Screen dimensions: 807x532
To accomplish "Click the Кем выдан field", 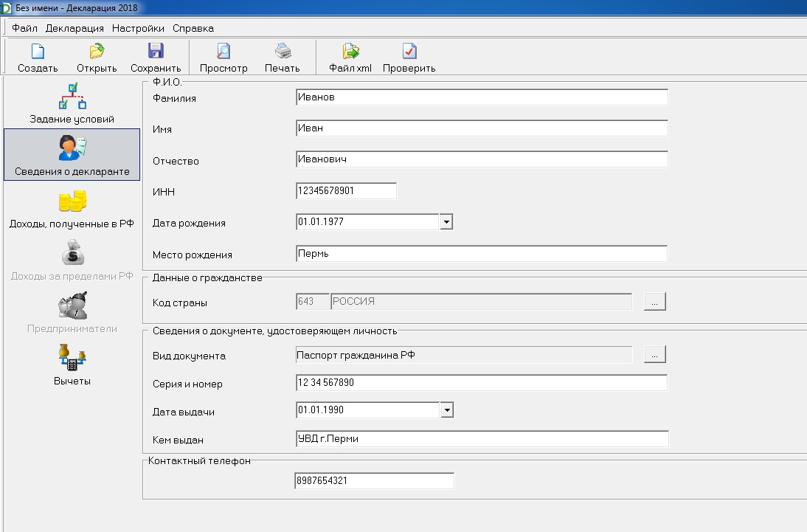I will click(482, 439).
